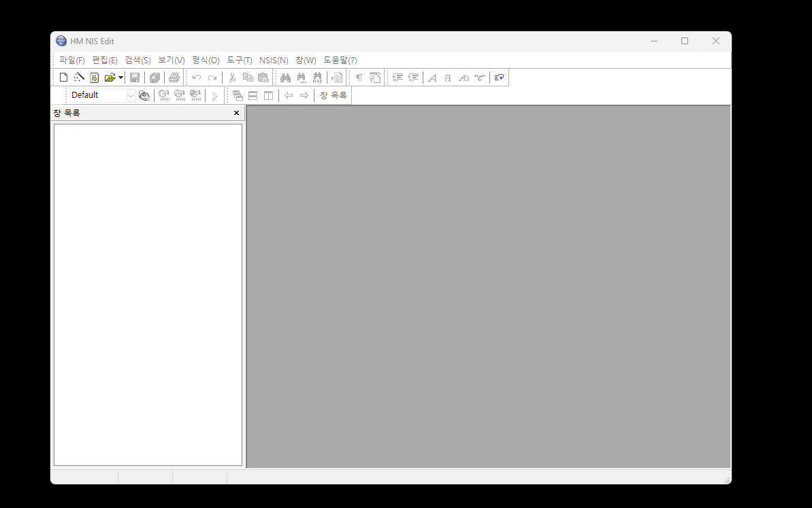Go to previous window (left arrow)

[x=289, y=95]
